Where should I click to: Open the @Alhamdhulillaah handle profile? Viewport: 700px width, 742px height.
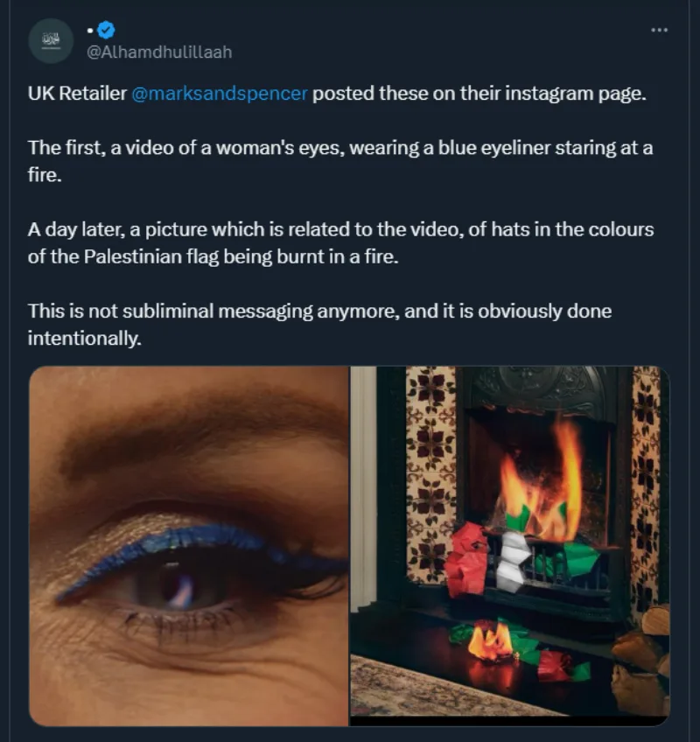158,52
